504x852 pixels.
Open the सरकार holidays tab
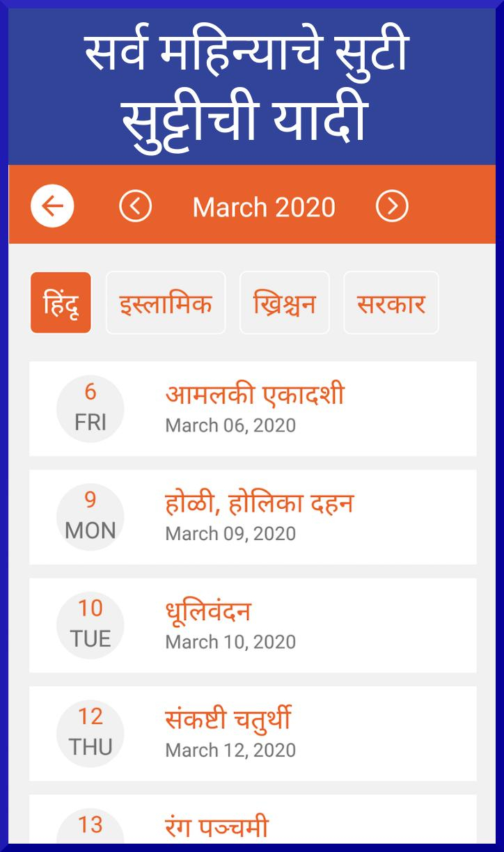click(391, 303)
